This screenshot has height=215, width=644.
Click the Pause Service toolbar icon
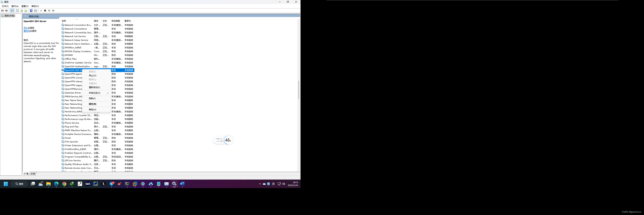(49, 11)
